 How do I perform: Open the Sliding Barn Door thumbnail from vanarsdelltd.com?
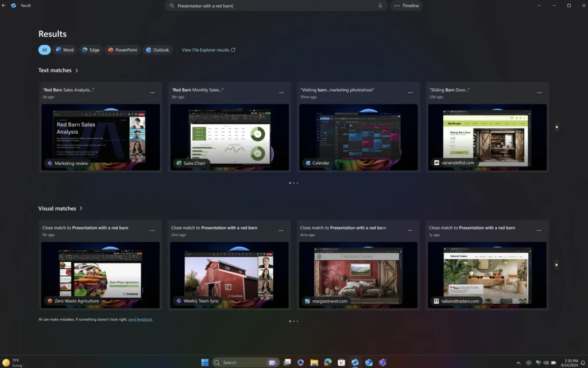[x=487, y=137]
